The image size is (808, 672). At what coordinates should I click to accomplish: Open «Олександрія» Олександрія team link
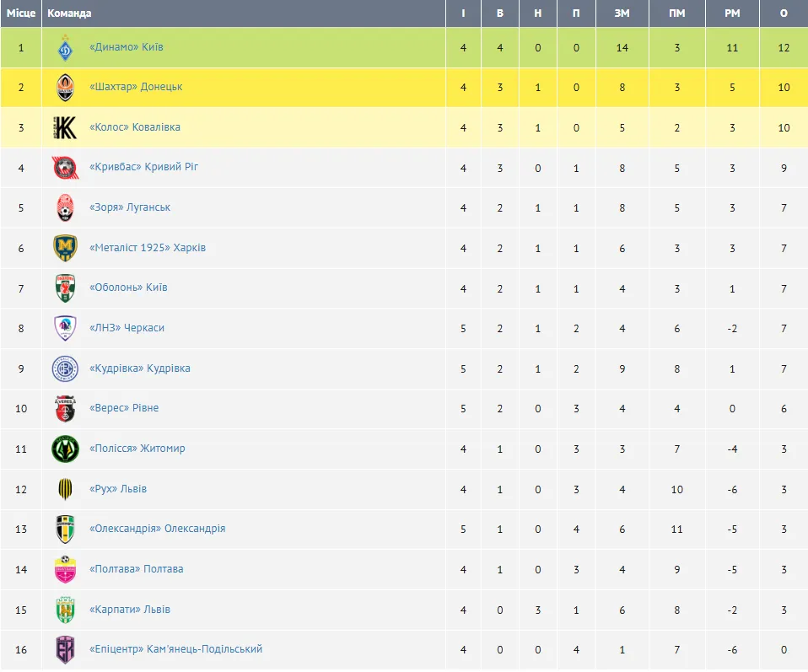tap(157, 529)
